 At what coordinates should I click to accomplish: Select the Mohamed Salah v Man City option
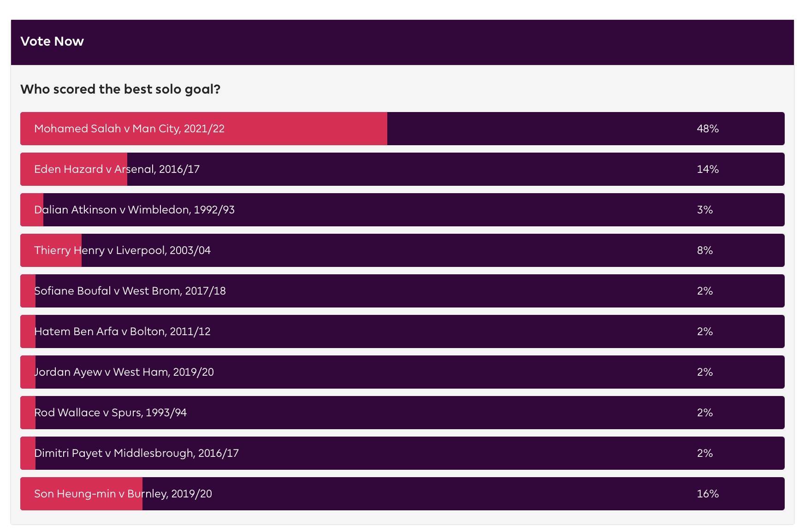click(x=130, y=129)
